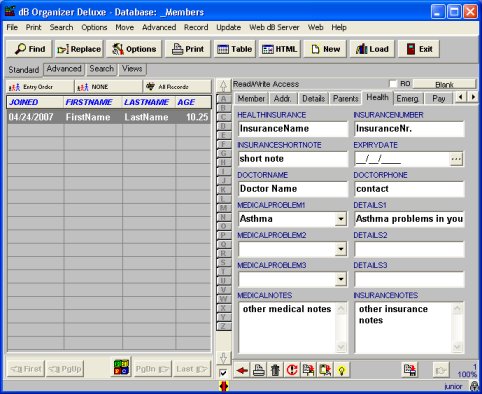Load a database
The image size is (482, 394).
(x=372, y=49)
